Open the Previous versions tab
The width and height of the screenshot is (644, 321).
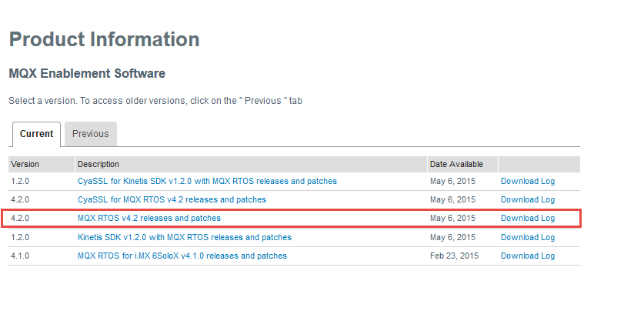click(90, 133)
